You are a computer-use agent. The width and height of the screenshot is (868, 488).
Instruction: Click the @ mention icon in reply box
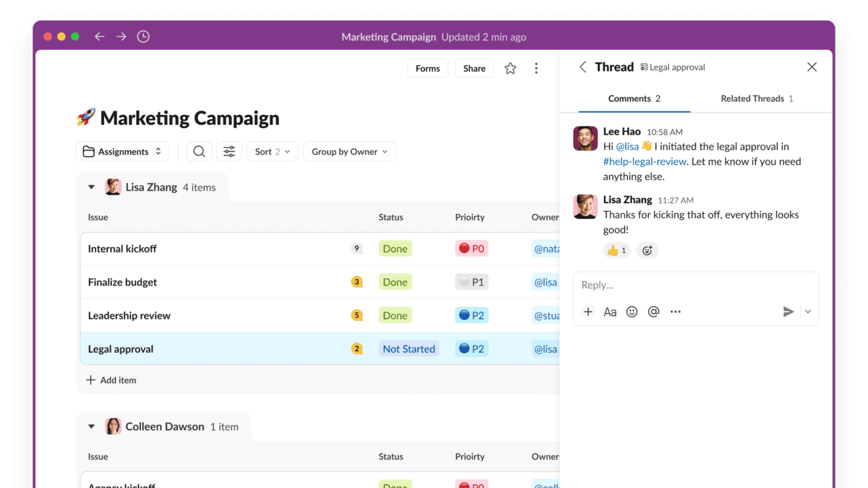tap(653, 312)
